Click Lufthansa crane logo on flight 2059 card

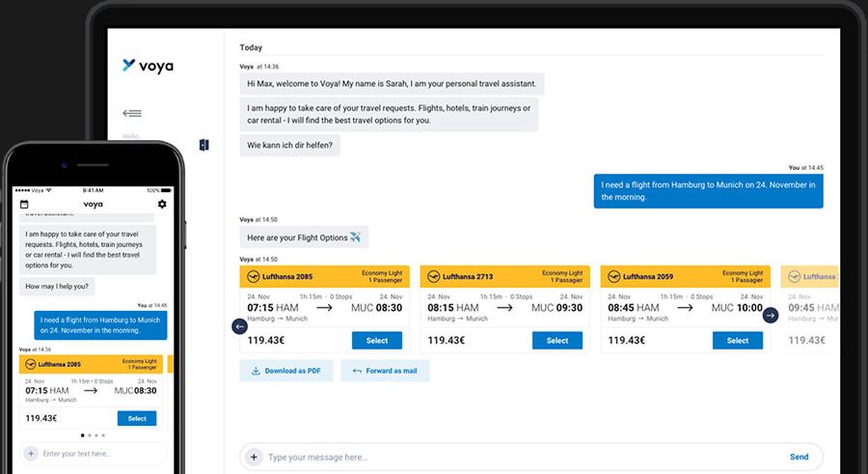pyautogui.click(x=614, y=276)
